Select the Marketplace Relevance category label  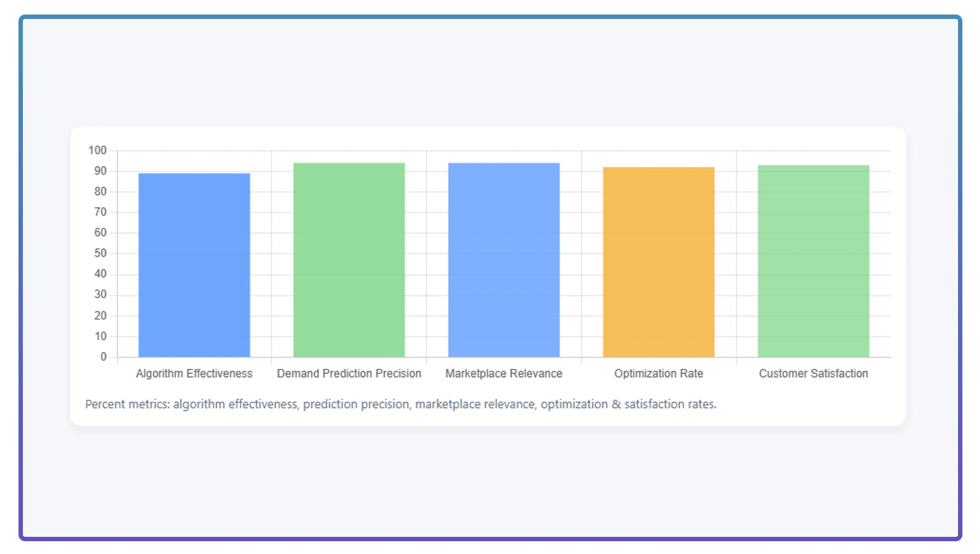coord(504,373)
